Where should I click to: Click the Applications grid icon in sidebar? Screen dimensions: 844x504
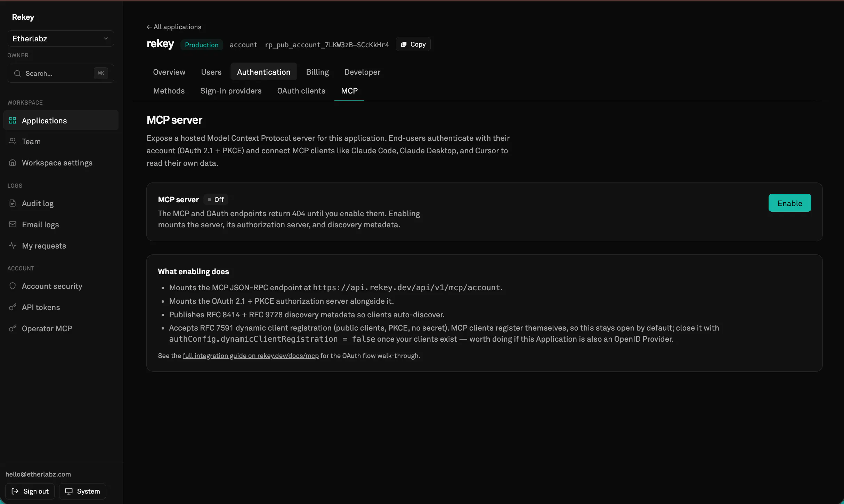tap(13, 120)
